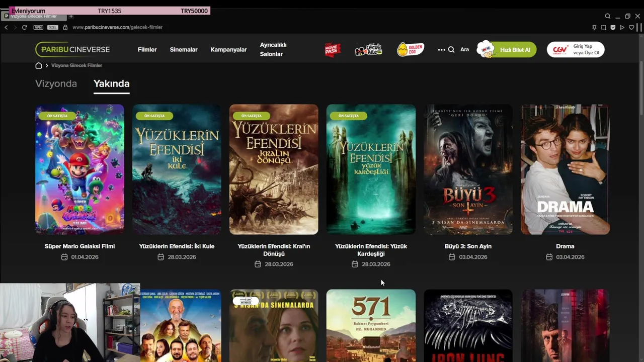Reload the page with the refresh icon
Viewport: 644px width, 362px height.
tap(24, 27)
